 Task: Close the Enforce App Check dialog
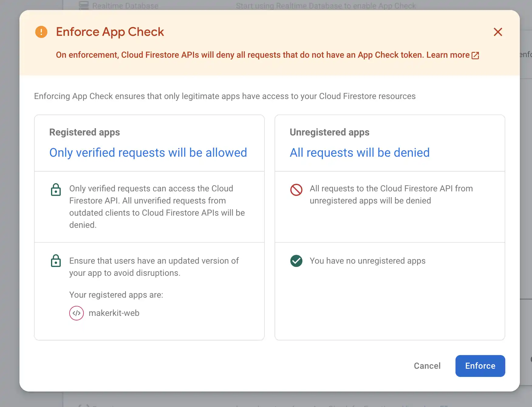click(498, 32)
